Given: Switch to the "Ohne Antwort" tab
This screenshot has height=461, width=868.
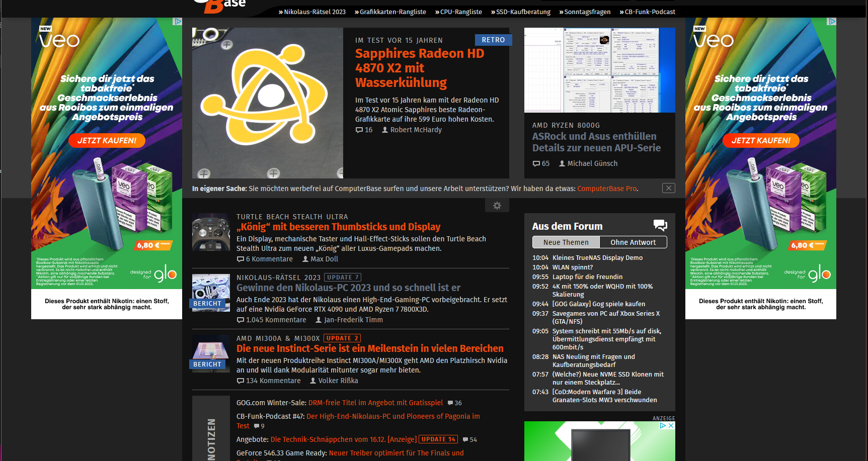Looking at the screenshot, I should [x=633, y=242].
